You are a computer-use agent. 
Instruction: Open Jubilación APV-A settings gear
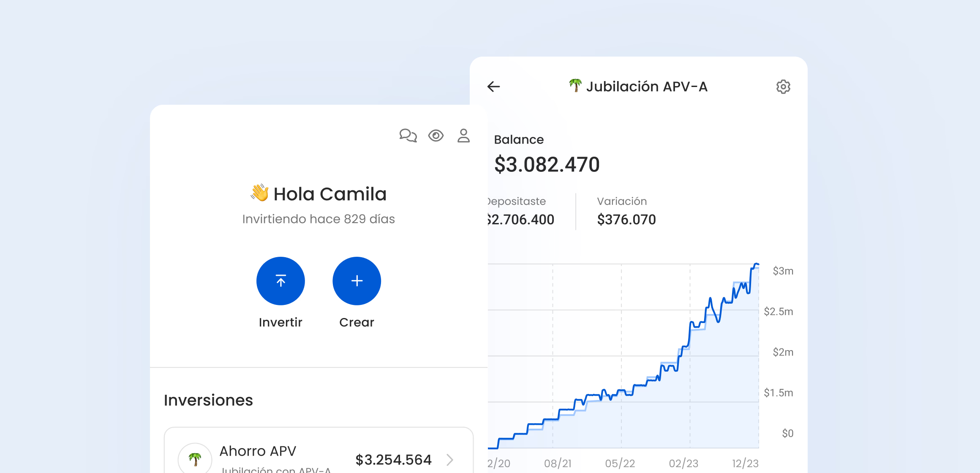click(783, 87)
